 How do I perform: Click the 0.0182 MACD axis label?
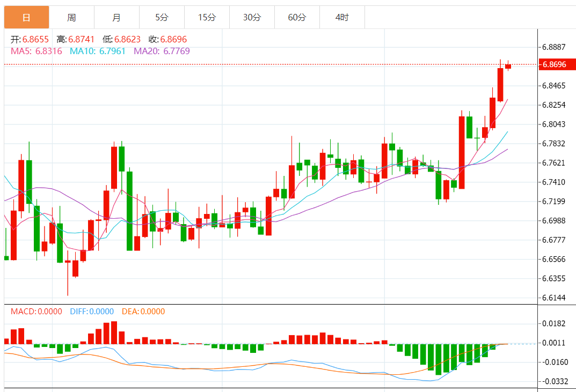coord(554,323)
